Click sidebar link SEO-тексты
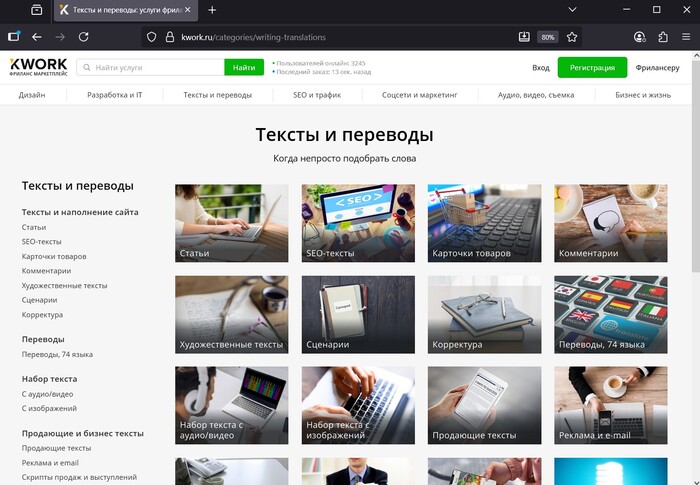This screenshot has height=485, width=700. [x=42, y=242]
